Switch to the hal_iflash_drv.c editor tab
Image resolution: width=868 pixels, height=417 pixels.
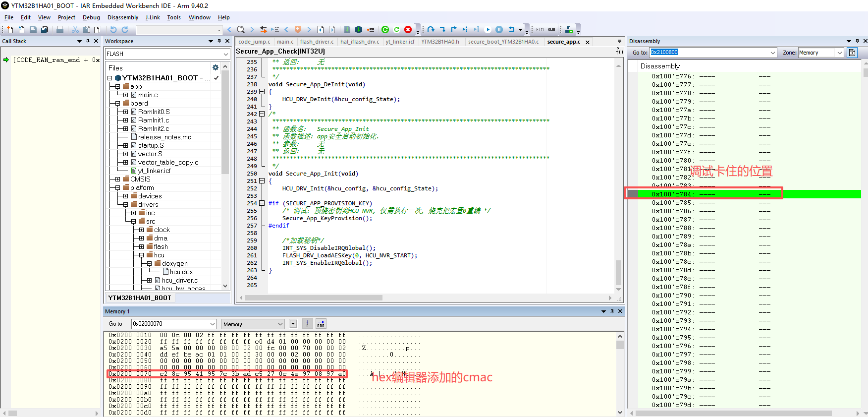[x=360, y=42]
